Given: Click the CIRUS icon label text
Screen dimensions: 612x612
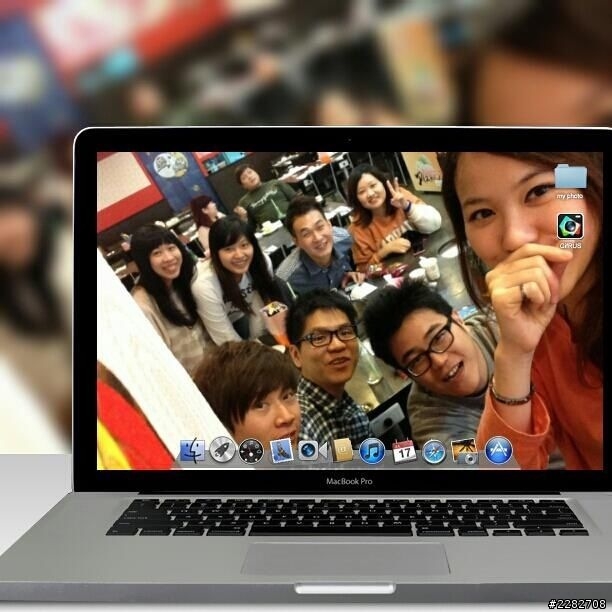Looking at the screenshot, I should [570, 246].
